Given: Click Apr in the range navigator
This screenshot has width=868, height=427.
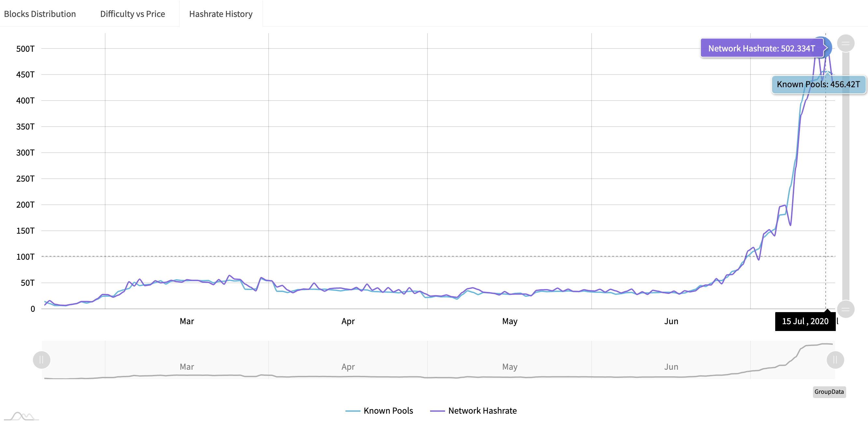Looking at the screenshot, I should (x=348, y=367).
